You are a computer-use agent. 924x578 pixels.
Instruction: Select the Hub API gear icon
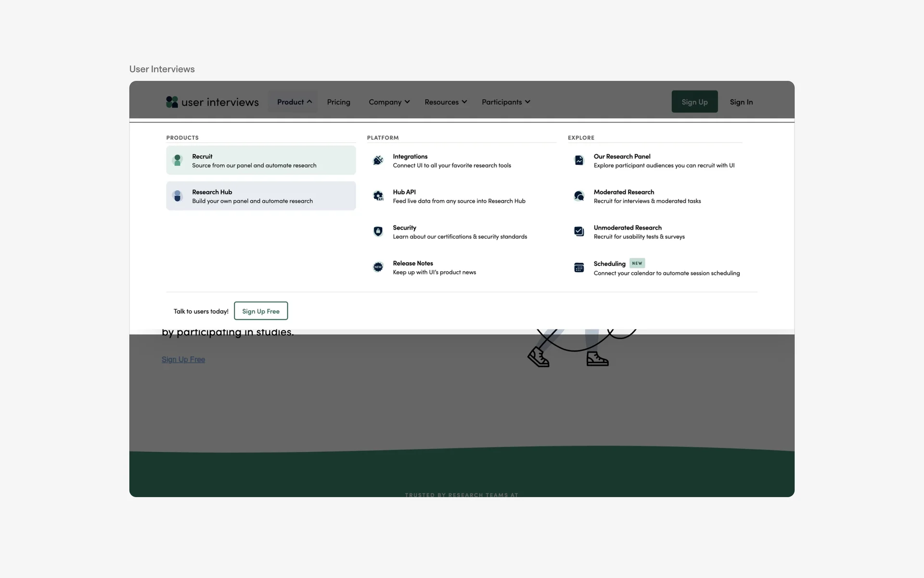point(378,196)
